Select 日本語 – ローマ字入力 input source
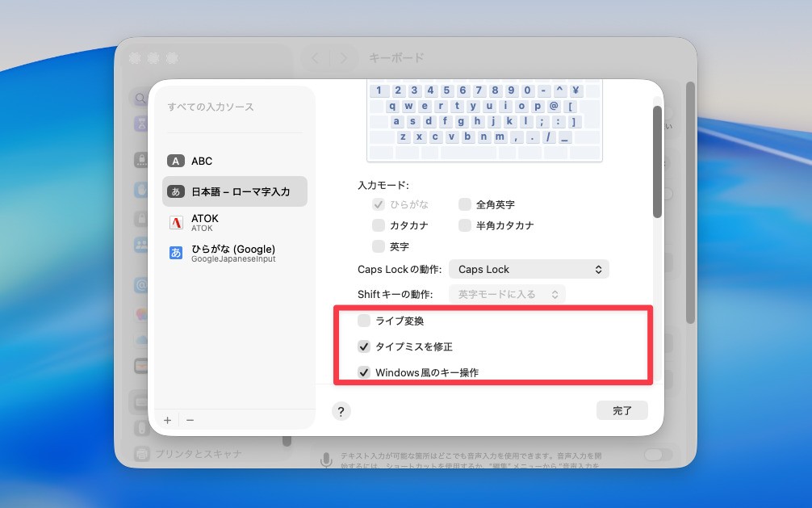Screen dimensions: 812x508 (235, 191)
